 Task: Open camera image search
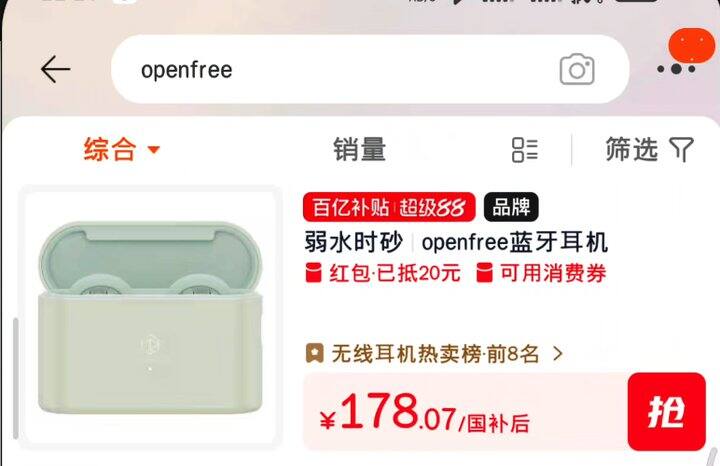[x=577, y=69]
